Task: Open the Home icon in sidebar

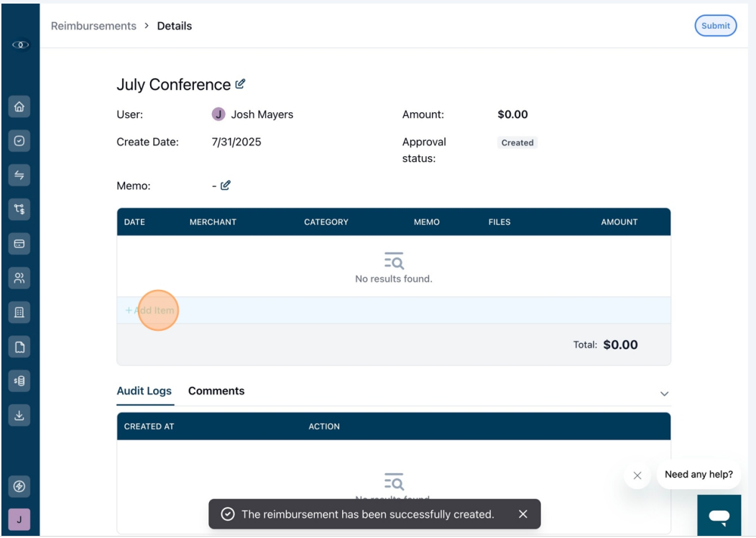Action: [19, 106]
